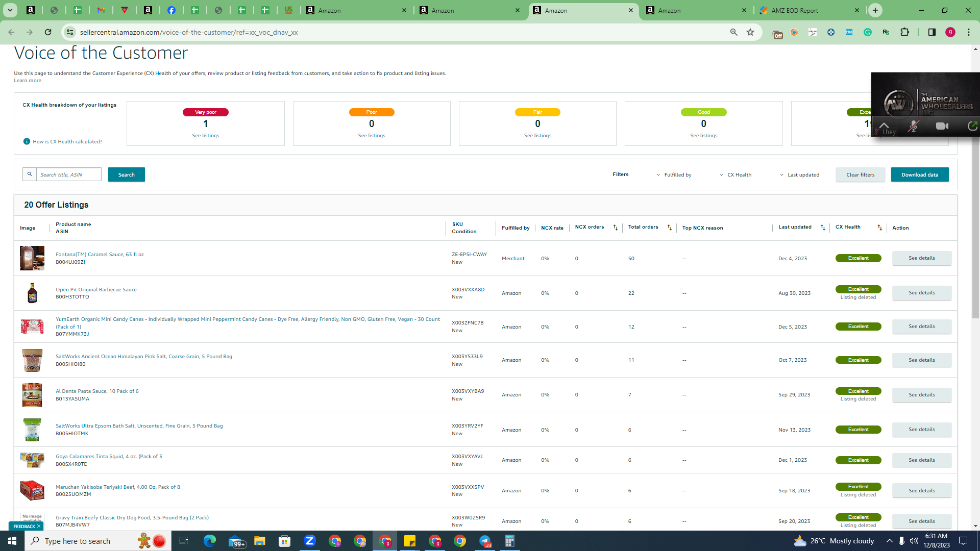The image size is (980, 551).
Task: Open the notification center in the taskbar
Action: 963,541
